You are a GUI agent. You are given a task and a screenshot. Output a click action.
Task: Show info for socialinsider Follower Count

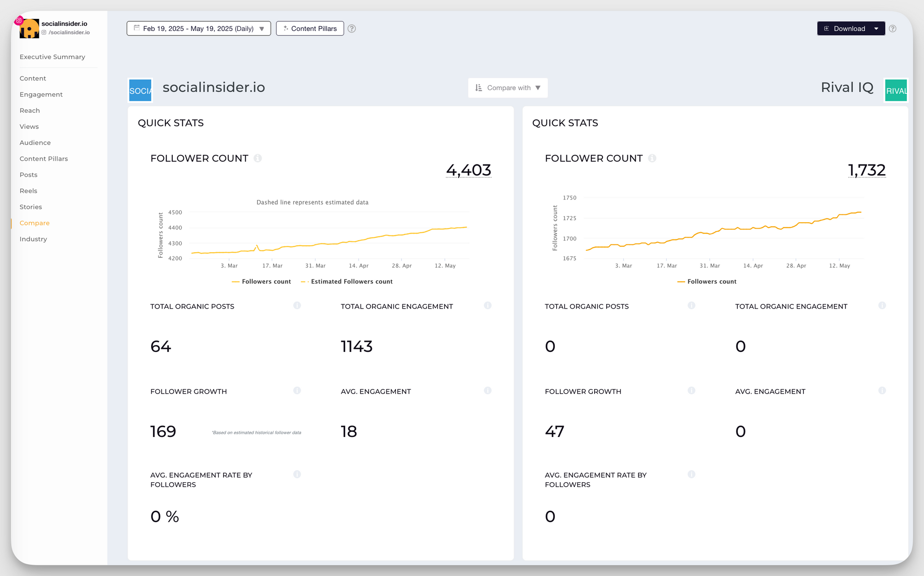pos(258,158)
